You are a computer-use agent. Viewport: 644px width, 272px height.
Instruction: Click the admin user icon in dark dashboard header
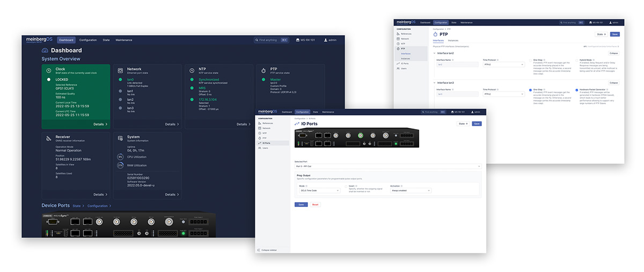coord(325,40)
